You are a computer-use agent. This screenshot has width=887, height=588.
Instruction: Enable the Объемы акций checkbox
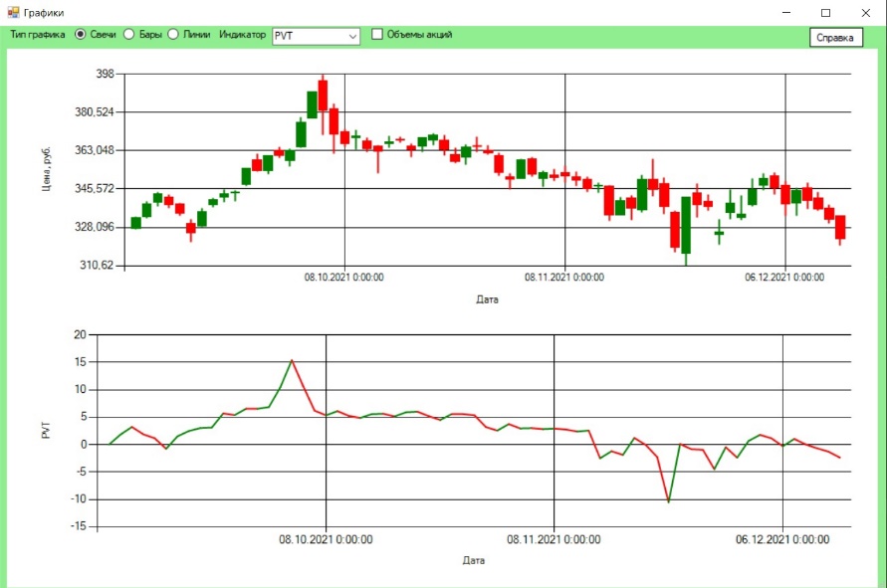point(377,35)
